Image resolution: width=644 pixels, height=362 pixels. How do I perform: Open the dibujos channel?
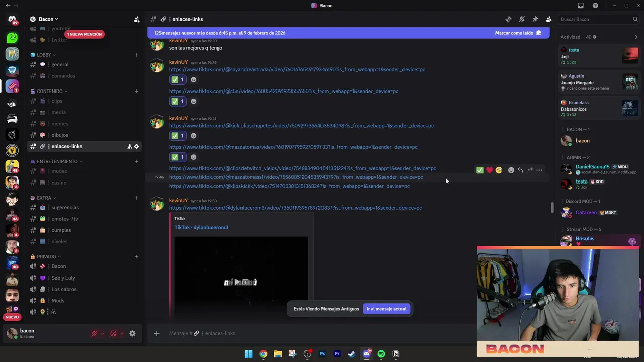click(x=85, y=135)
